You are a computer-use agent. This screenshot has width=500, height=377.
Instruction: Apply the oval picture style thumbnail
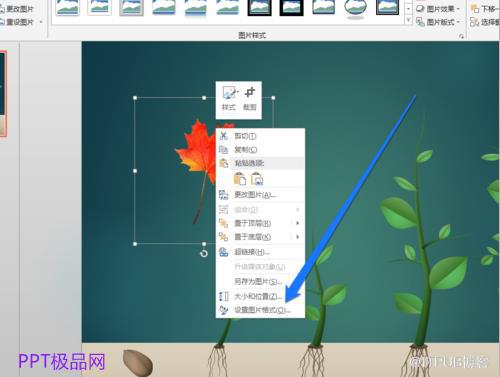355,8
